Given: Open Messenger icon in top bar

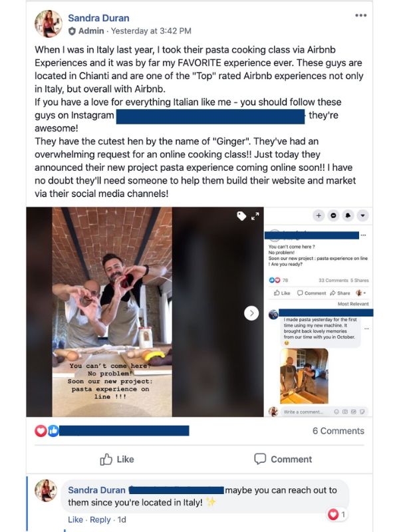Looking at the screenshot, I should (x=334, y=215).
